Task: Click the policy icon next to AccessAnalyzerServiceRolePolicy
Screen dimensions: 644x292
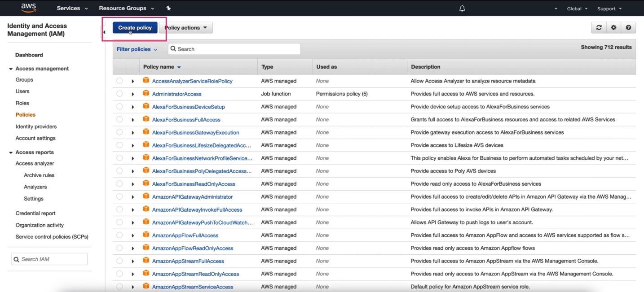Action: click(x=146, y=80)
